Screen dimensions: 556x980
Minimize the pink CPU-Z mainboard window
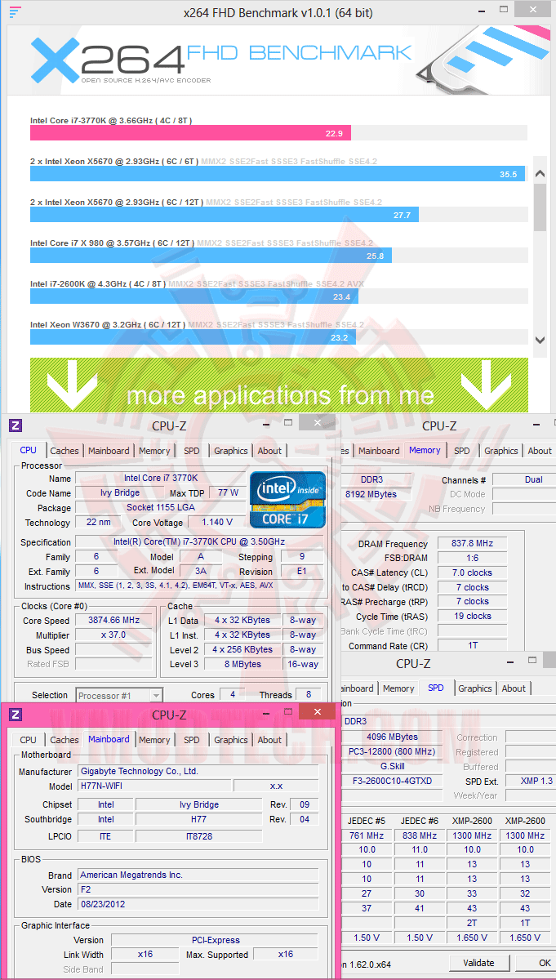click(x=267, y=714)
